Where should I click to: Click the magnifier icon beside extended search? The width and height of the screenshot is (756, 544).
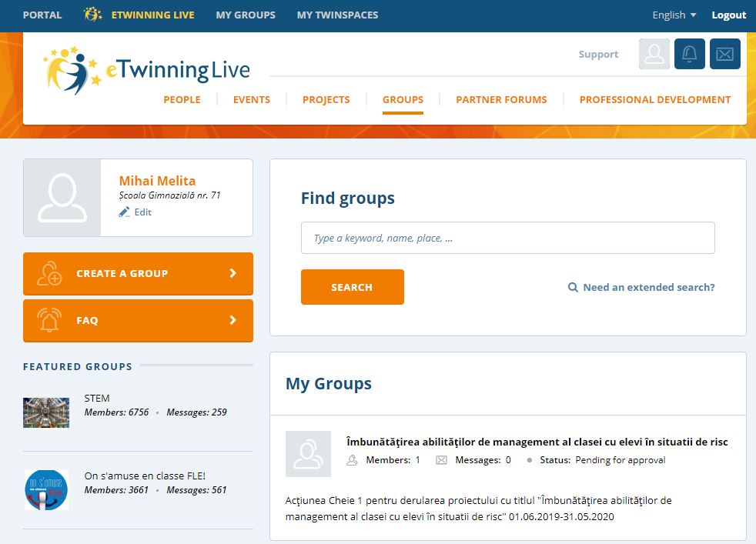(x=573, y=288)
